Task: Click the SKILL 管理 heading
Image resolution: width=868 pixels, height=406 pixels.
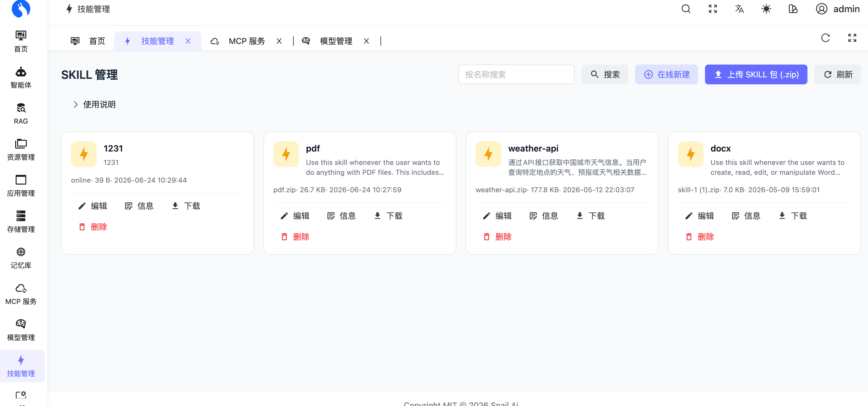Action: (89, 75)
